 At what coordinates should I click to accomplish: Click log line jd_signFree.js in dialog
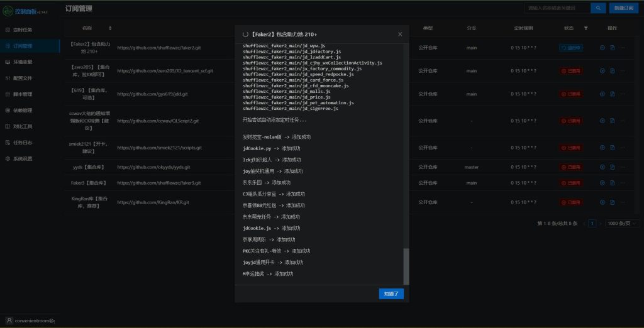(291, 109)
